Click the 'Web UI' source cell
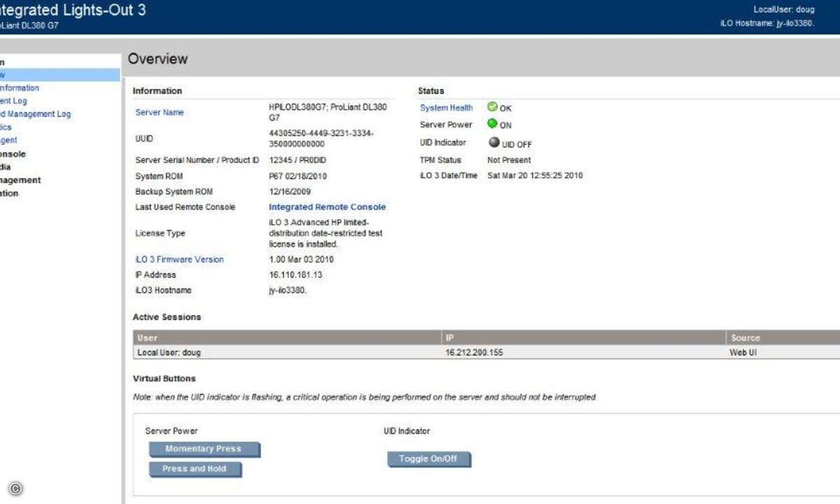The width and height of the screenshot is (840, 504). click(743, 353)
